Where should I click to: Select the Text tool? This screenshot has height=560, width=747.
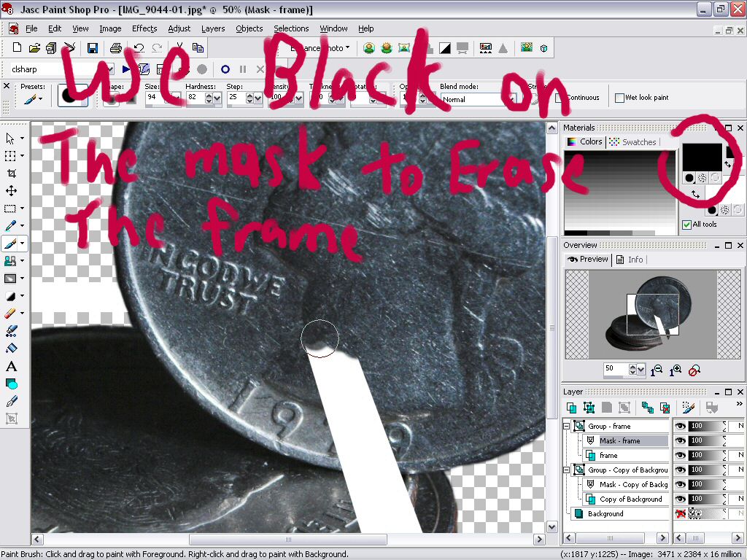(x=12, y=366)
